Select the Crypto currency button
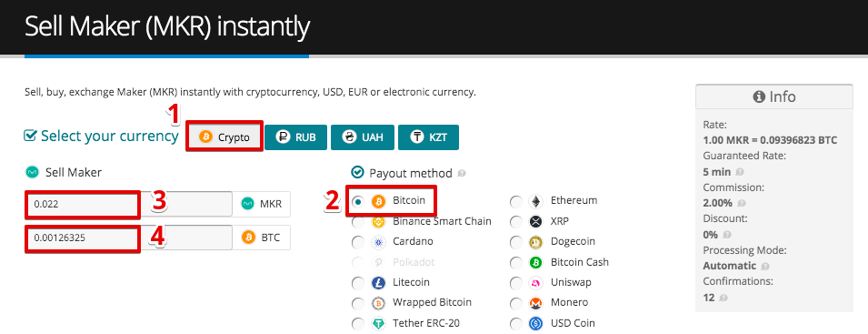Image resolution: width=868 pixels, height=334 pixels. click(224, 137)
